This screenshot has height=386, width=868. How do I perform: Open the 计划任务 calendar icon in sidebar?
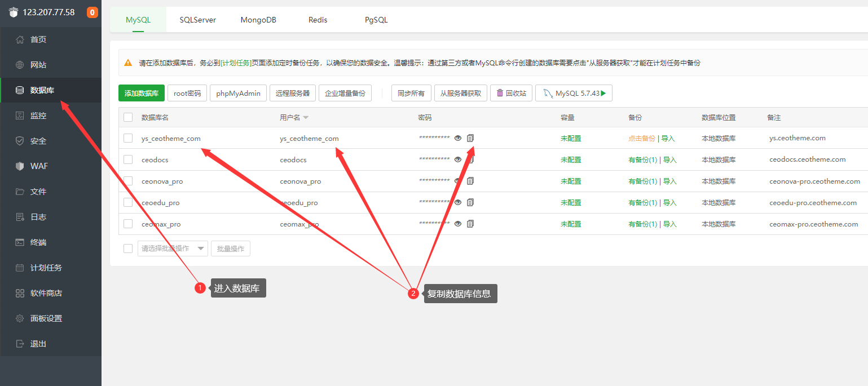point(20,268)
